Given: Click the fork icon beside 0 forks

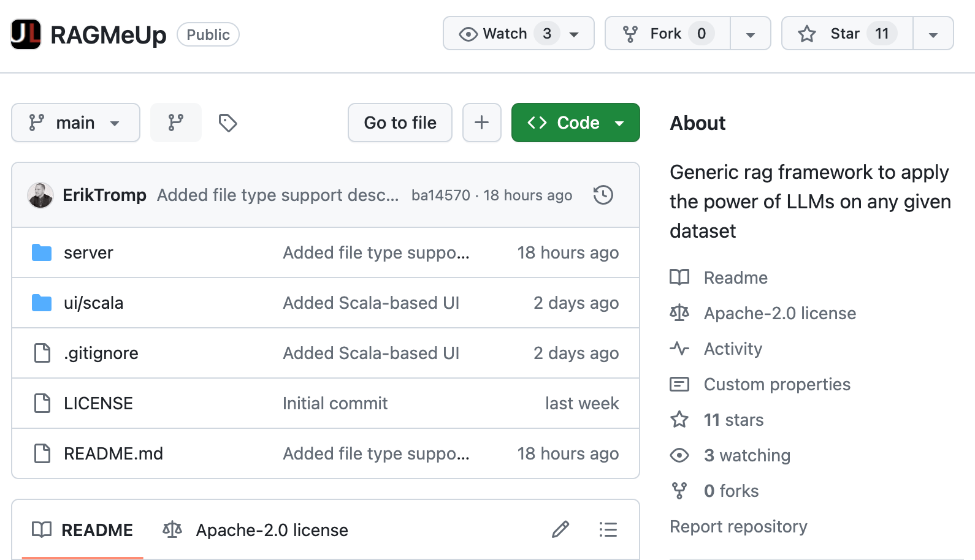Looking at the screenshot, I should coord(679,491).
